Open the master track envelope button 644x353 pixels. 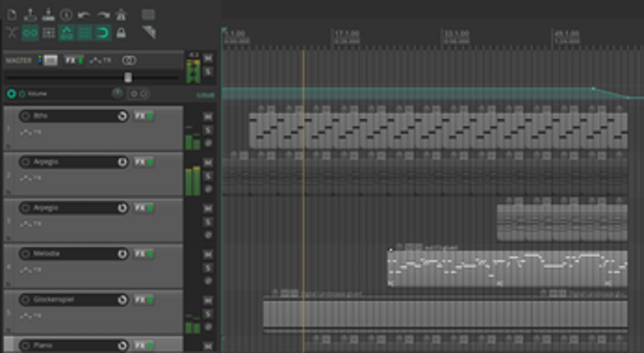[101, 60]
